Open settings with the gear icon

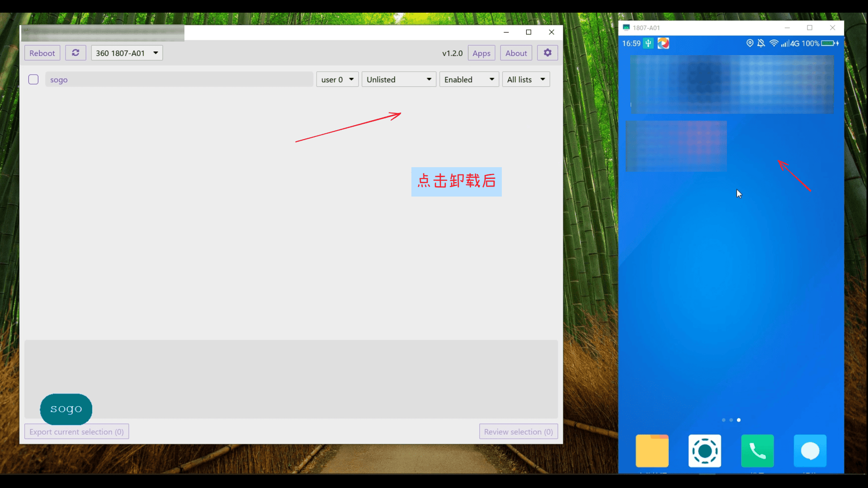(x=547, y=53)
